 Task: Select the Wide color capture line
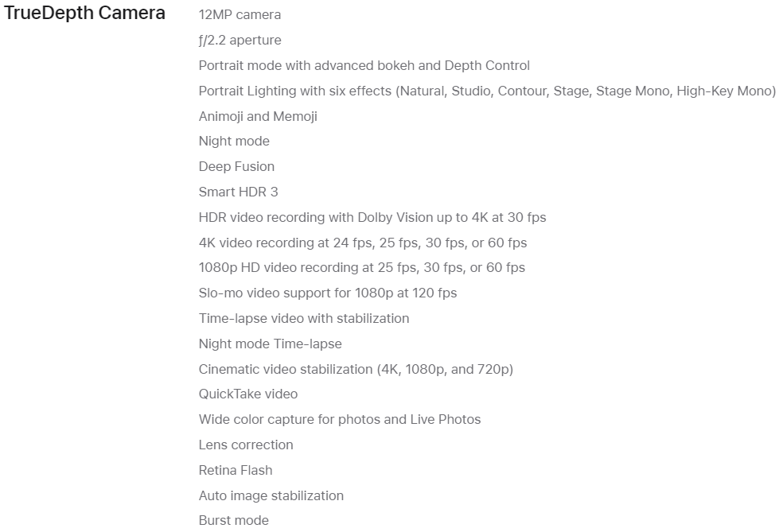click(340, 420)
